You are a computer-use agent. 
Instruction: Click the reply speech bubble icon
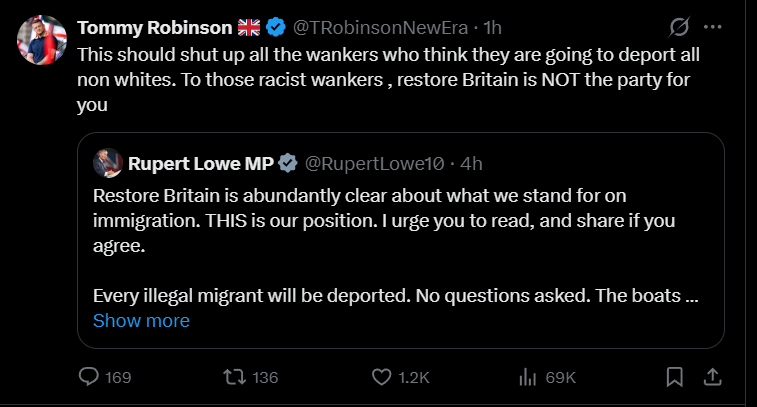(x=89, y=377)
